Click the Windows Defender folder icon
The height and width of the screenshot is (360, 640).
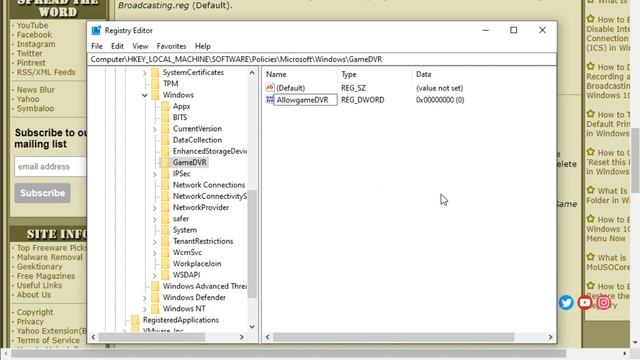click(x=155, y=298)
